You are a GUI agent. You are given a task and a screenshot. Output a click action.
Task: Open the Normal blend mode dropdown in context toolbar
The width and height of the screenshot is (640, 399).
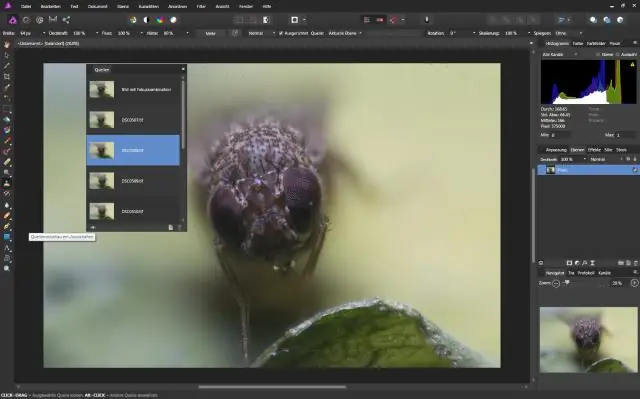261,33
